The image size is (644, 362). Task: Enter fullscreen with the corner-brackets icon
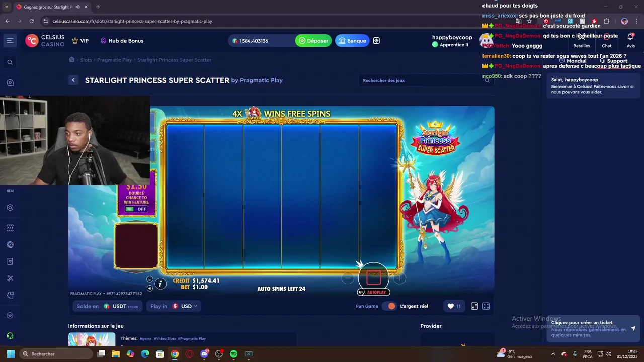(486, 306)
